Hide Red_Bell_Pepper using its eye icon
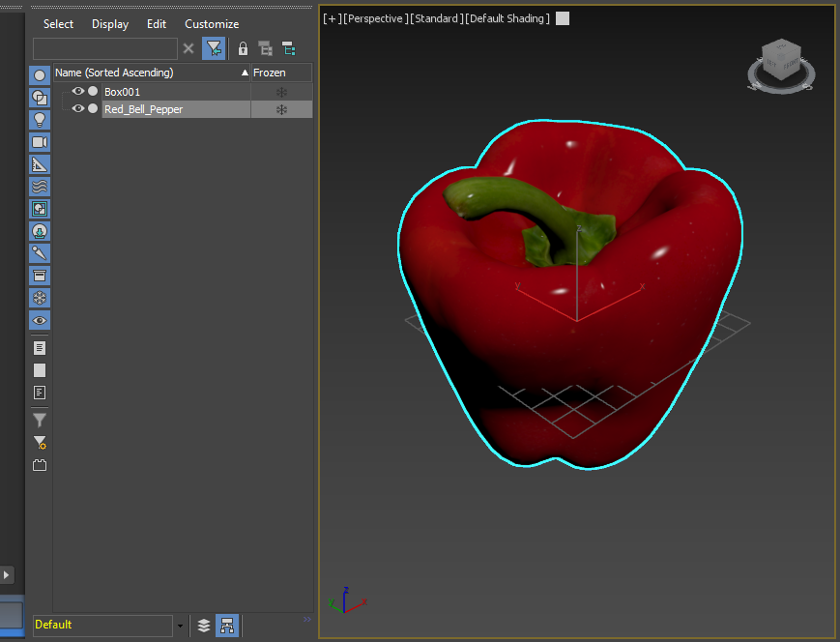This screenshot has width=840, height=642. tap(78, 109)
